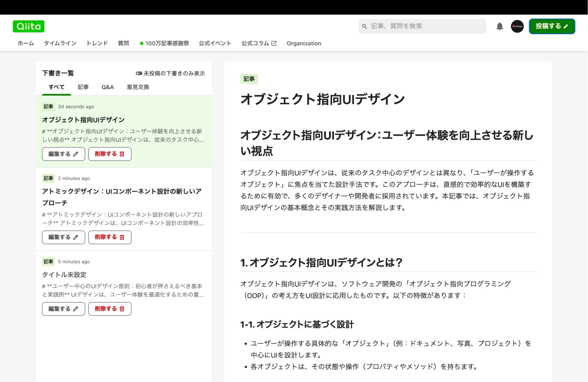Open the notification bell

coord(499,26)
